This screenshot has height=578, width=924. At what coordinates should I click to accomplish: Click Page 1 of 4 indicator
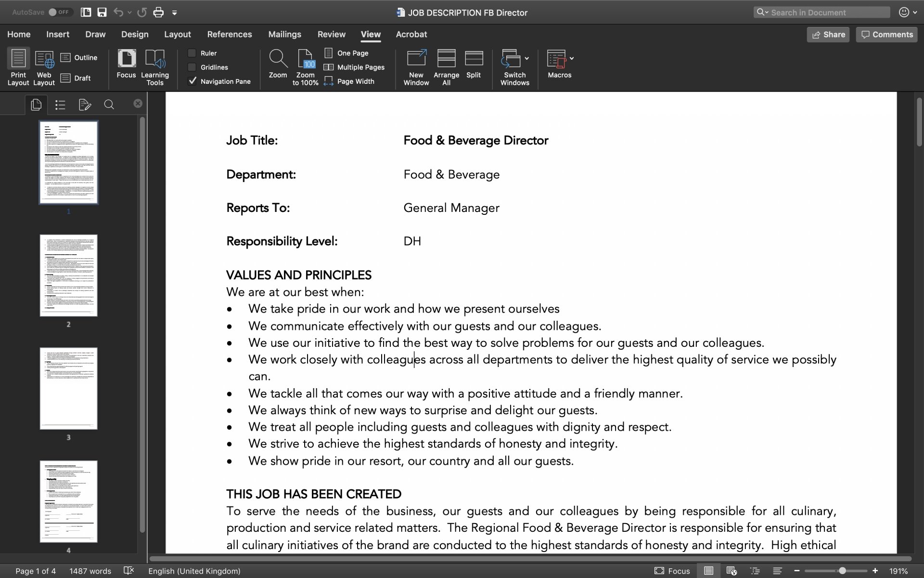36,571
